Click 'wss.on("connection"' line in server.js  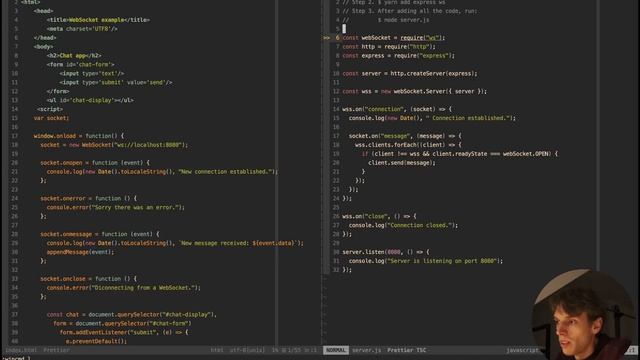(397, 109)
